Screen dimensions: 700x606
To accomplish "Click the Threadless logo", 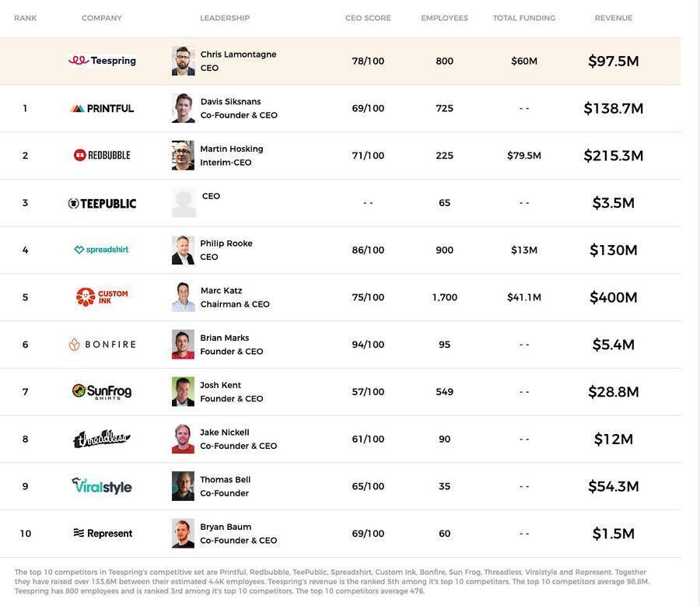I will click(102, 440).
